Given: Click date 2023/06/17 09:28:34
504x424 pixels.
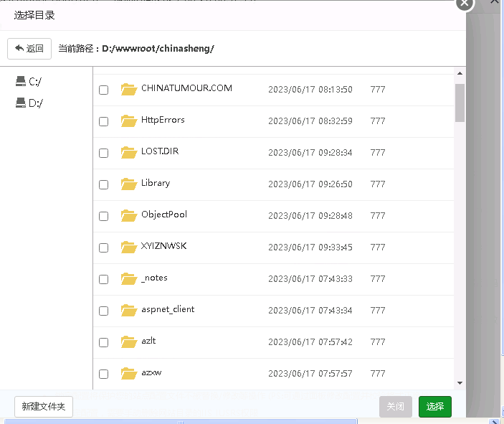Looking at the screenshot, I should click(310, 153).
